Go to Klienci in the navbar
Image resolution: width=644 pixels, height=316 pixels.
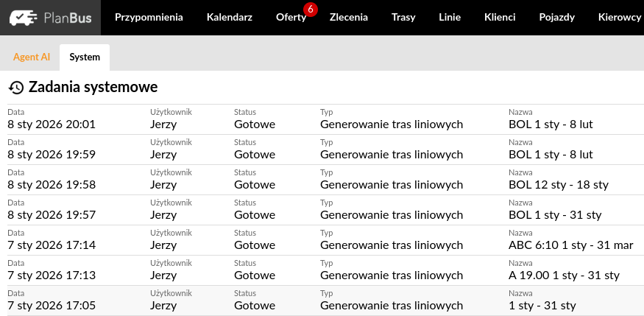500,18
